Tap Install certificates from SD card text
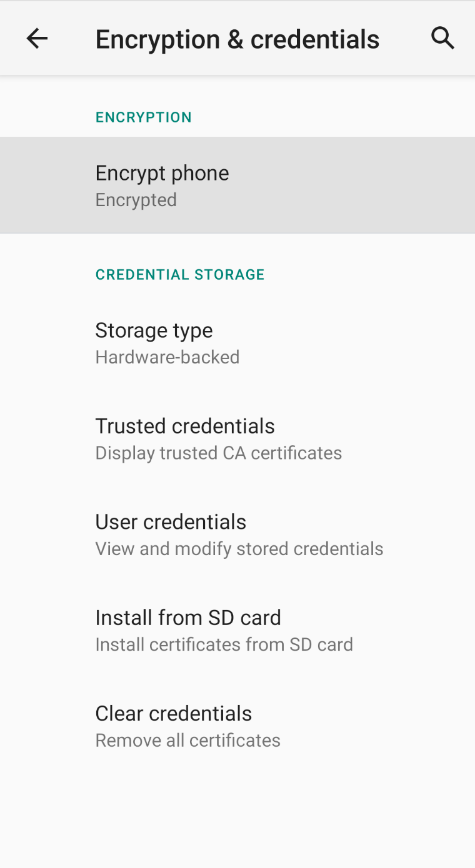Screen dimensions: 475x868 click(x=224, y=644)
